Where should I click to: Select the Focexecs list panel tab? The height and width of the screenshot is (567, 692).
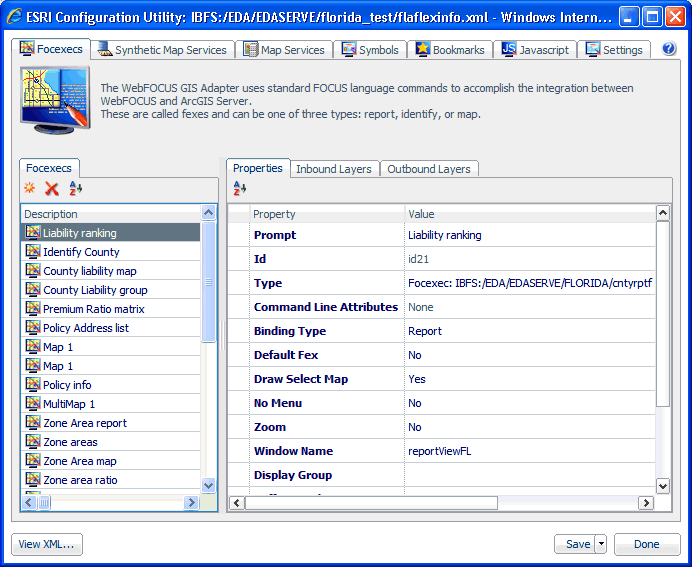49,168
